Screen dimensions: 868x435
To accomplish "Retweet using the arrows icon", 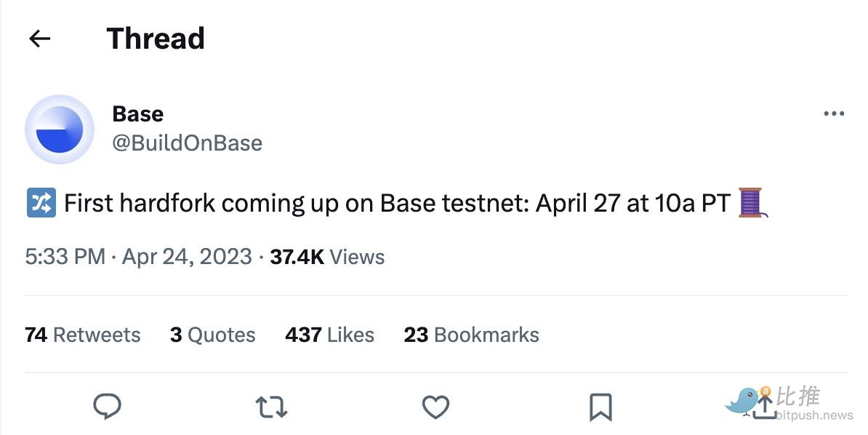I will point(272,407).
